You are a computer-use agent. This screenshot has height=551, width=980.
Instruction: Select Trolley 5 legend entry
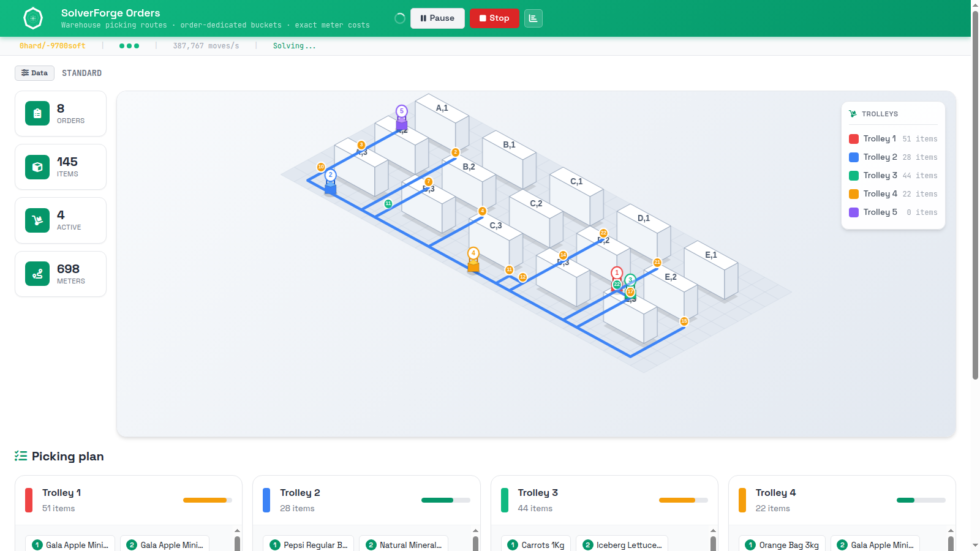pos(893,212)
